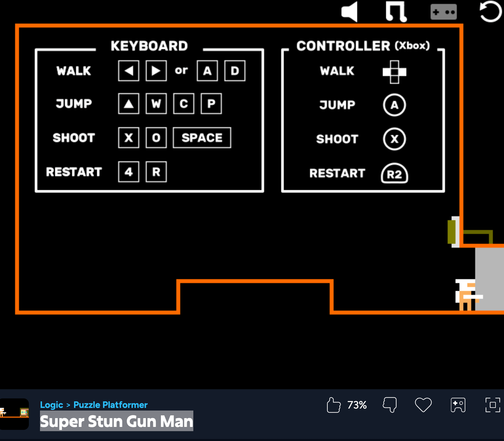Open the gamepad controls icon at top
504x441 pixels.
click(x=443, y=12)
